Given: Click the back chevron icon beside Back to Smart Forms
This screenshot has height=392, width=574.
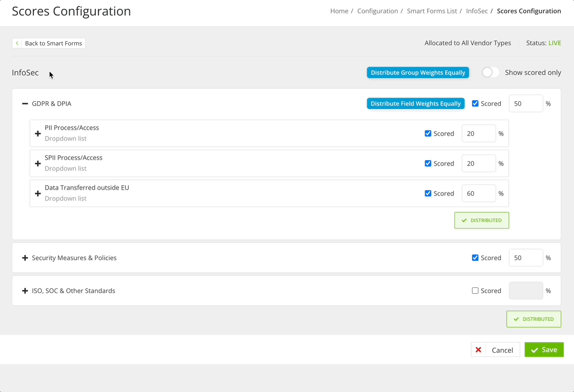Looking at the screenshot, I should pos(17,43).
